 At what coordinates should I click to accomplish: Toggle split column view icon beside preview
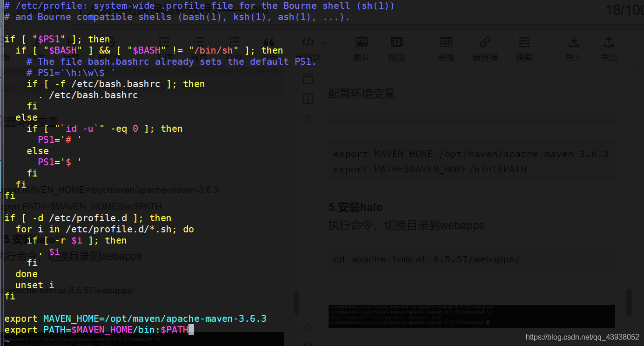point(308,99)
